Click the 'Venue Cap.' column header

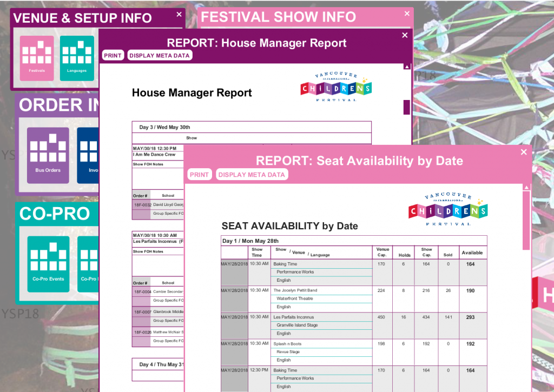(382, 252)
